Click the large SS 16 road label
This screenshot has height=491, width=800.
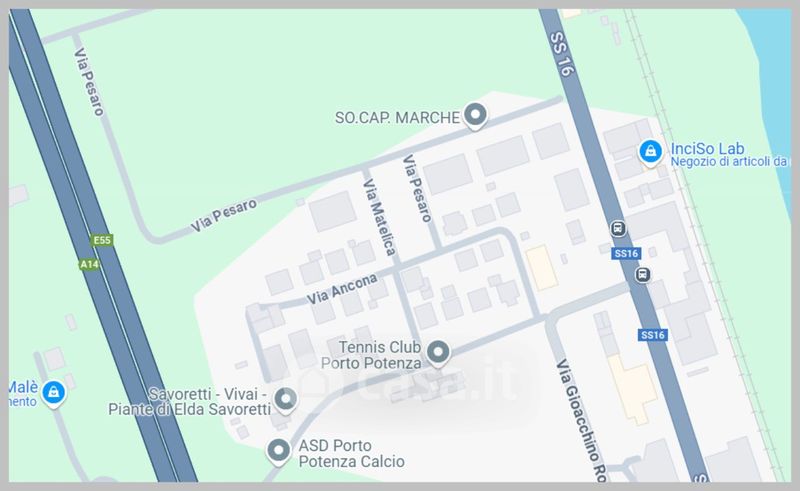tap(560, 54)
